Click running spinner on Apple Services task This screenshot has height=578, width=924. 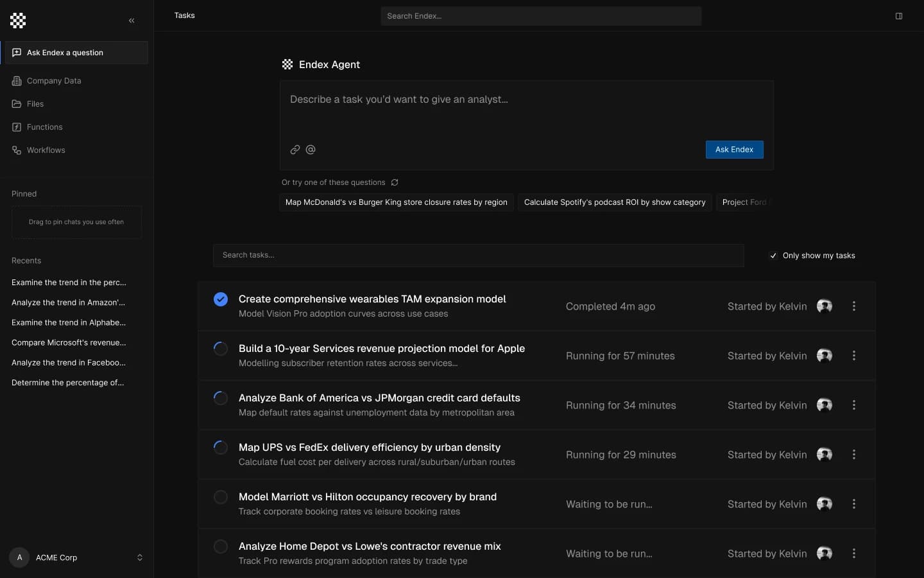click(221, 349)
